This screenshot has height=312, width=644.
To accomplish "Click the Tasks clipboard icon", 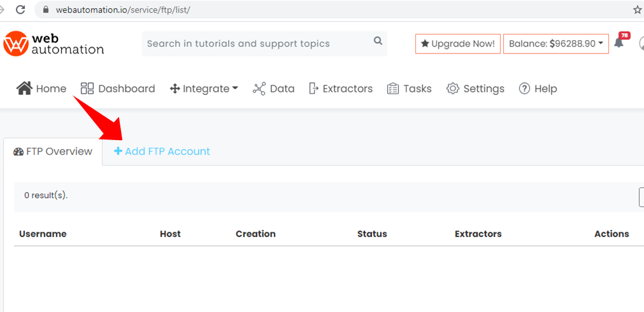I will coord(393,89).
